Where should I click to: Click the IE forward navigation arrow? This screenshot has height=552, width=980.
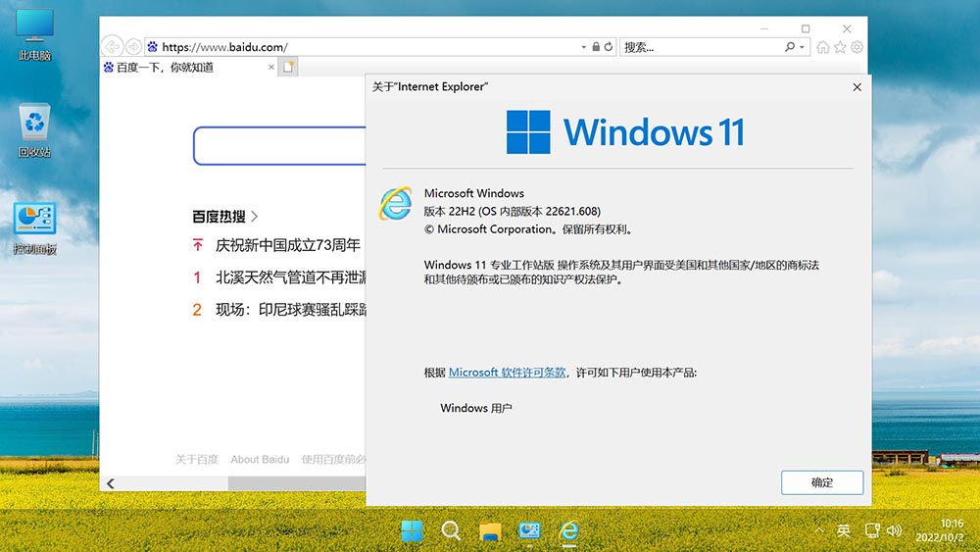pos(133,47)
